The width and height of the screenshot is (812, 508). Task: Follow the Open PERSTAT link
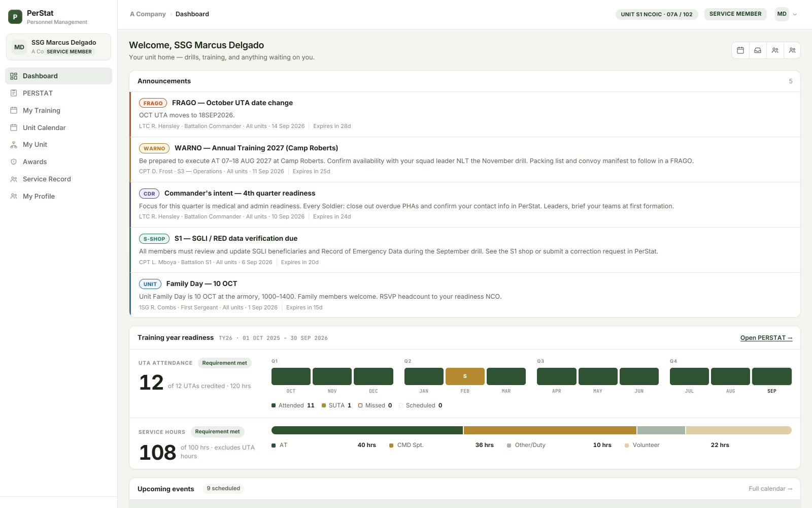coord(766,338)
